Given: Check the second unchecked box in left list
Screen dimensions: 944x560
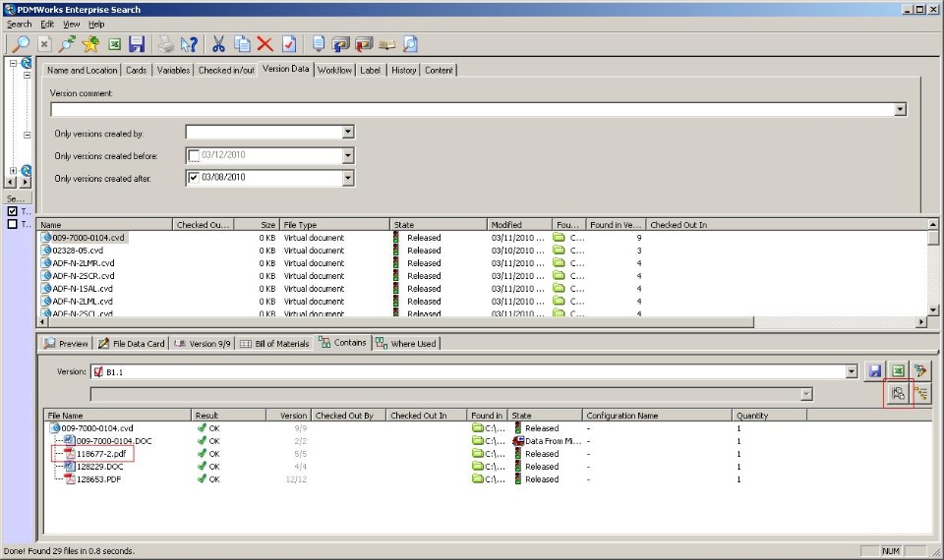Looking at the screenshot, I should click(12, 224).
